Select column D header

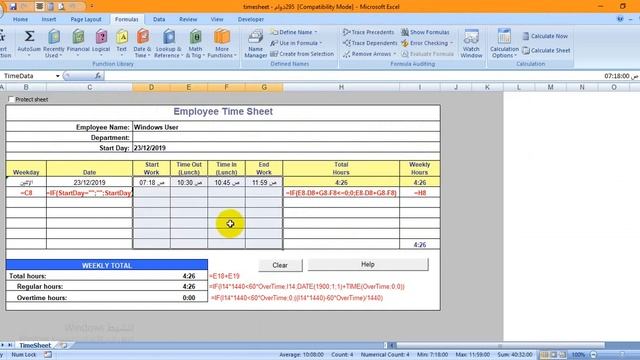coord(151,87)
